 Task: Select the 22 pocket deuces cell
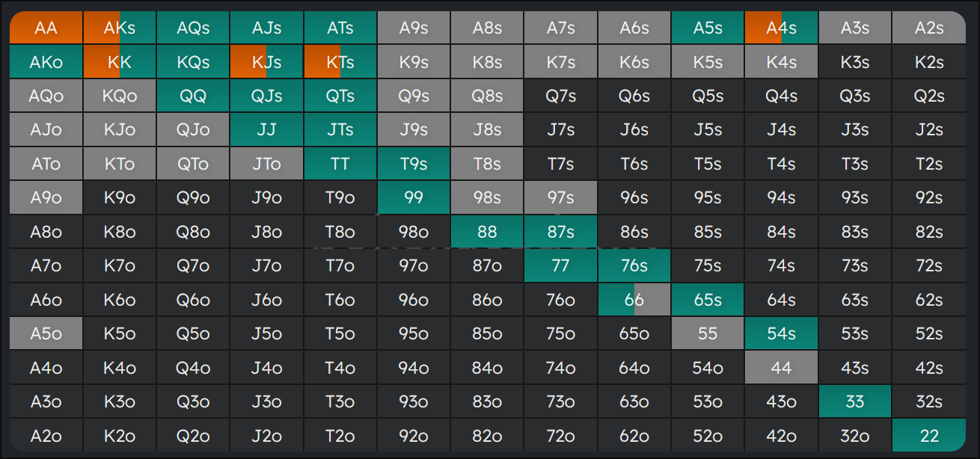(x=928, y=436)
